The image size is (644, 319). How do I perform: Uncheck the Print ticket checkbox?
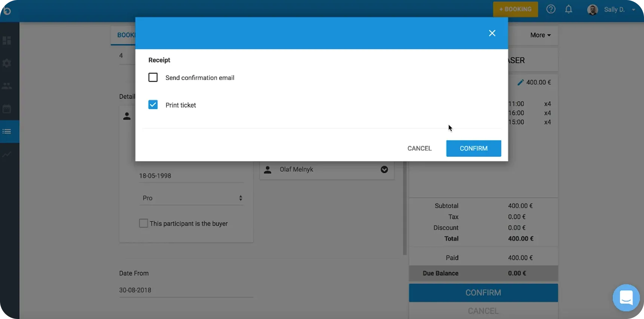click(153, 105)
